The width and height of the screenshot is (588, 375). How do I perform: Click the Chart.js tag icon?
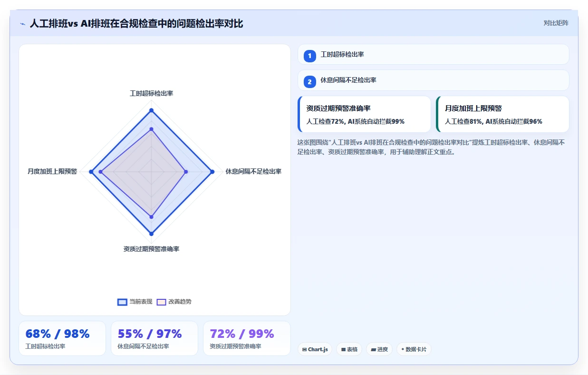(x=304, y=349)
